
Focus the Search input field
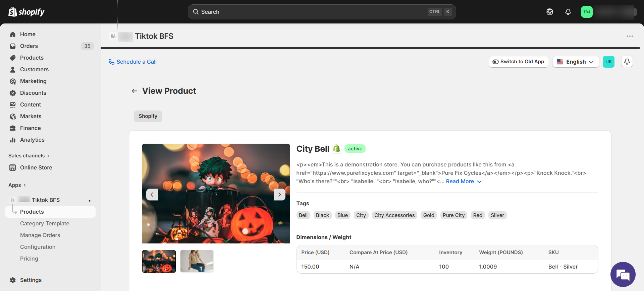[312, 12]
